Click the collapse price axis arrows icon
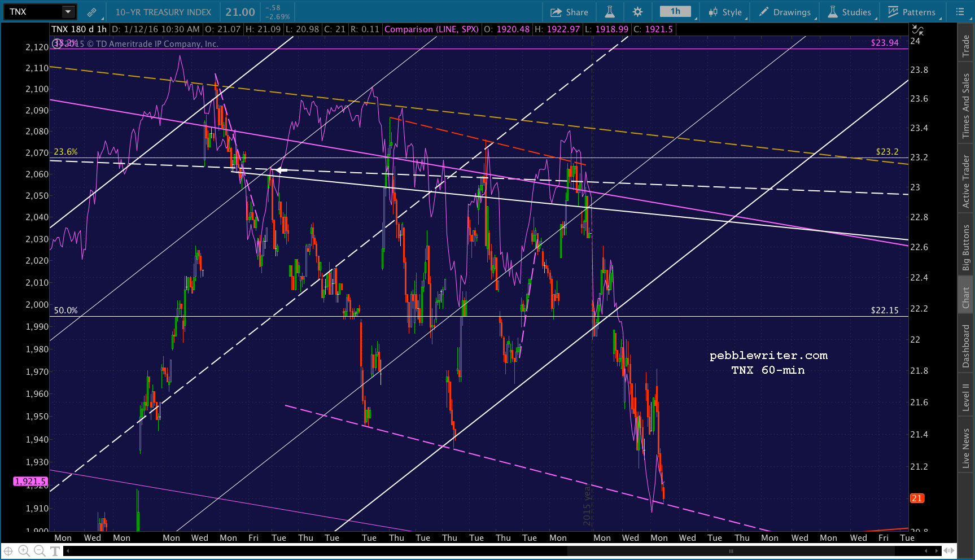The height and width of the screenshot is (560, 975). 919,30
